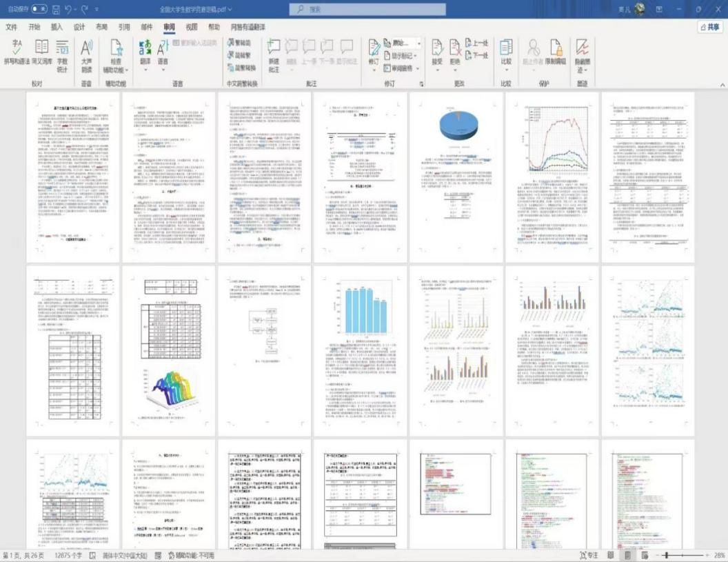Open 简繁转换 conversion options
728x562 pixels.
pos(241,68)
